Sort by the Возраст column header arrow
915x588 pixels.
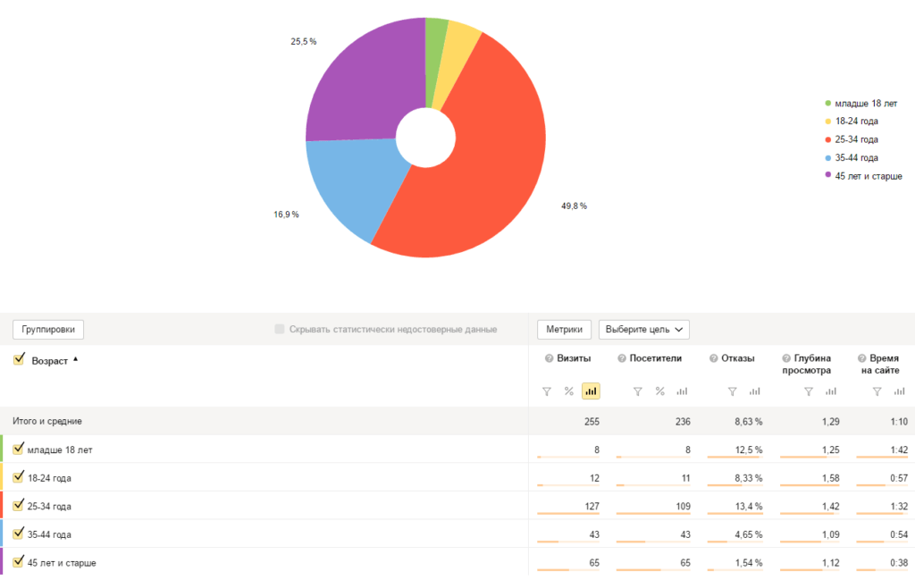75,359
